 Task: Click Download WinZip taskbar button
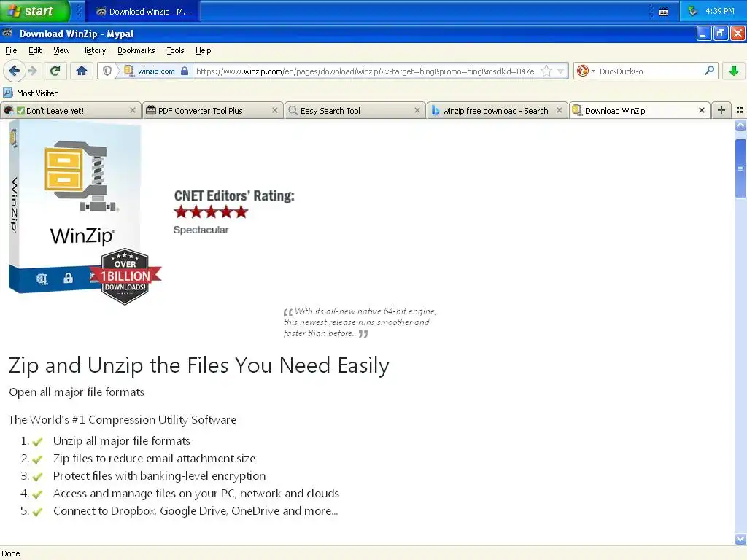(x=143, y=12)
